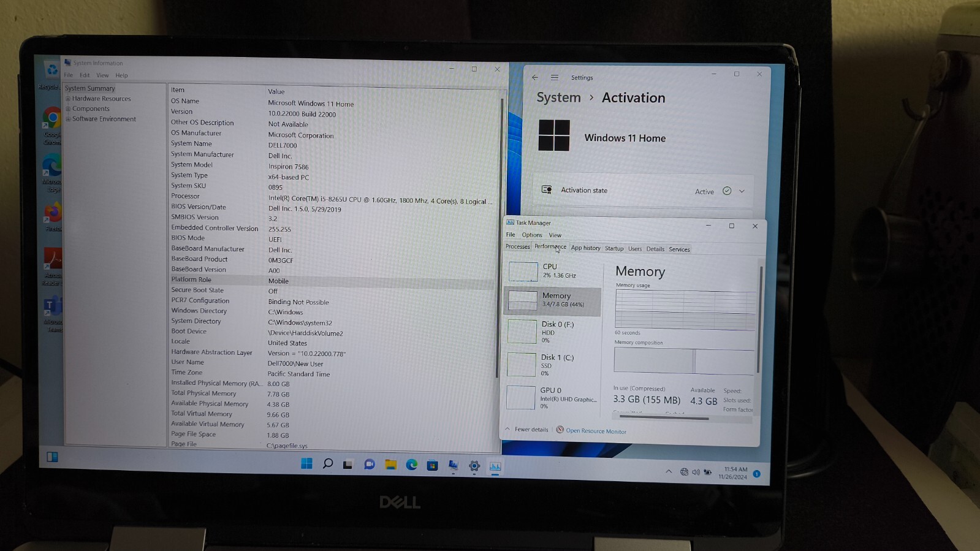Select the Total Physical Memory row
Viewport: 980px width, 551px height.
coord(332,393)
